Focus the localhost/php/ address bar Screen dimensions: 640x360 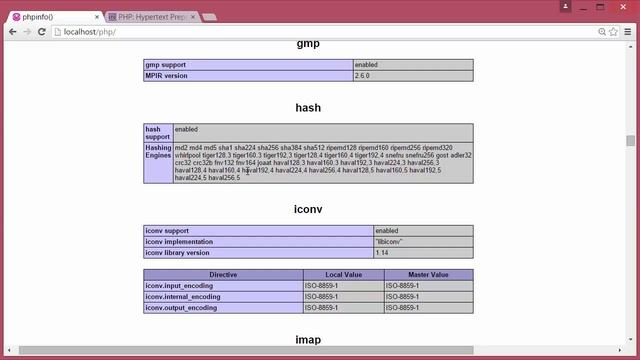point(327,32)
